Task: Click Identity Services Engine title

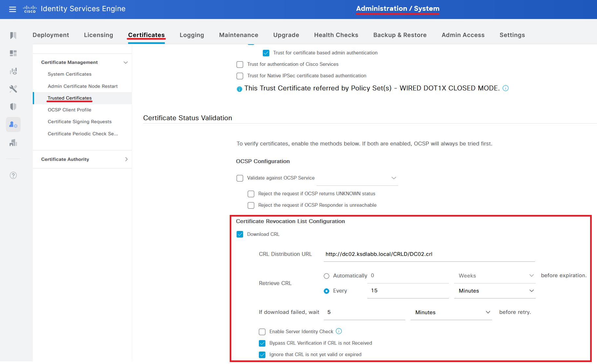Action: pos(83,9)
